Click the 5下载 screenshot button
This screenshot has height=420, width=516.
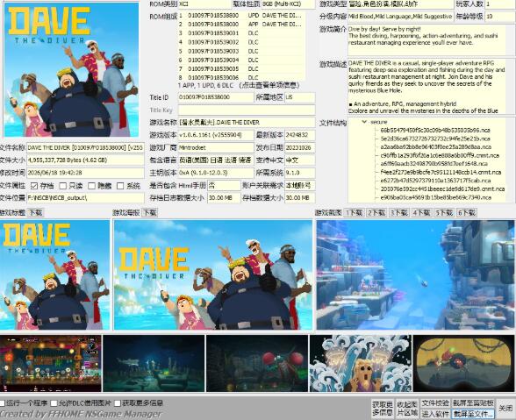pyautogui.click(x=444, y=213)
